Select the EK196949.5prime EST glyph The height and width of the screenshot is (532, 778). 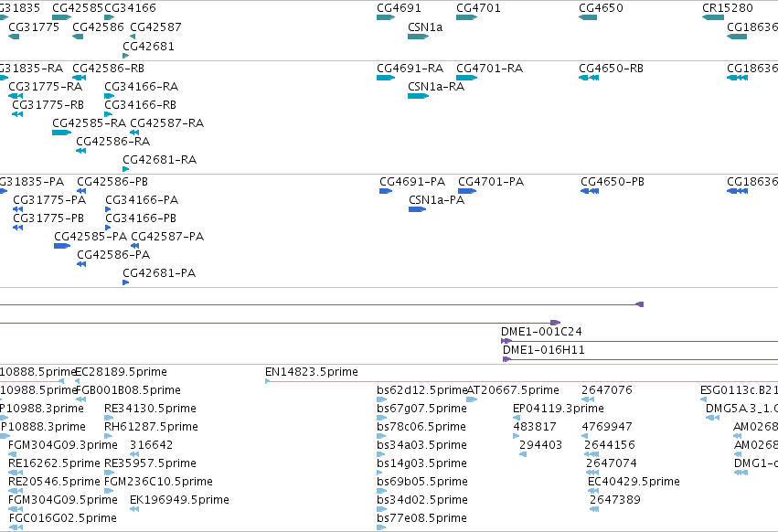pyautogui.click(x=134, y=508)
